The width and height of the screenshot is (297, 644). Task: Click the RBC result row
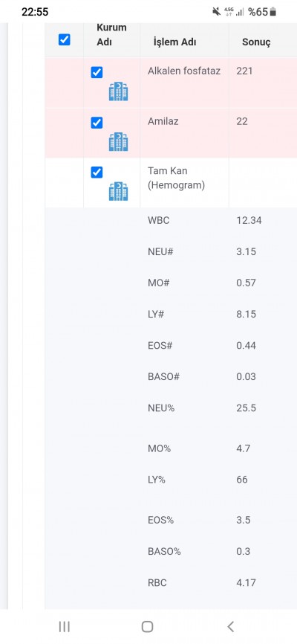point(171,583)
